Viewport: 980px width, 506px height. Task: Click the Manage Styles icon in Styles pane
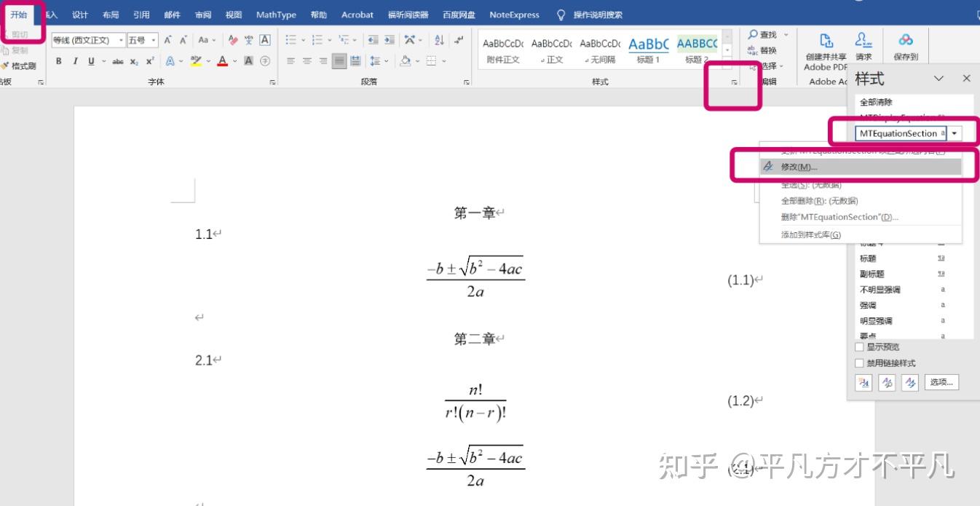coord(910,382)
